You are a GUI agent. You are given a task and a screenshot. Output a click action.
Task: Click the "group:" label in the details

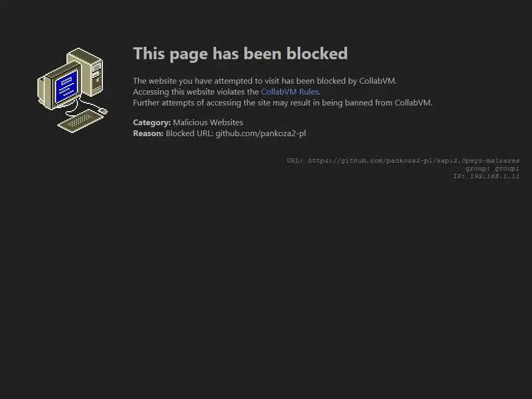click(478, 169)
